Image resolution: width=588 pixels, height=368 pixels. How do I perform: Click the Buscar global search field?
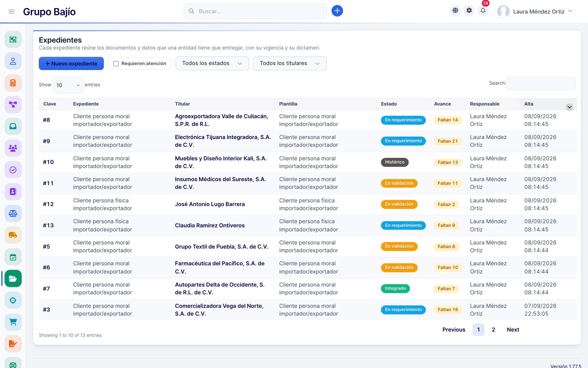(255, 11)
